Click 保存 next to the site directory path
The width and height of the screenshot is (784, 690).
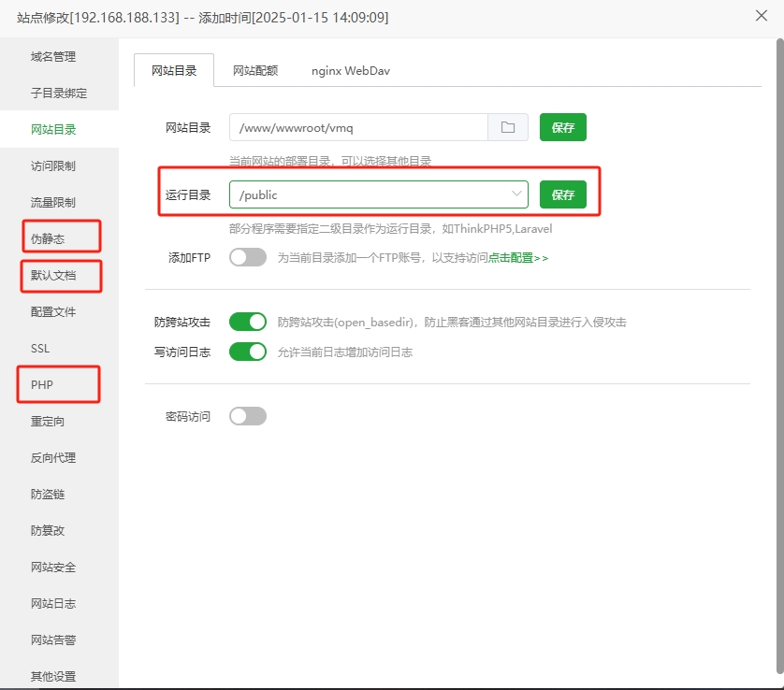click(x=563, y=127)
